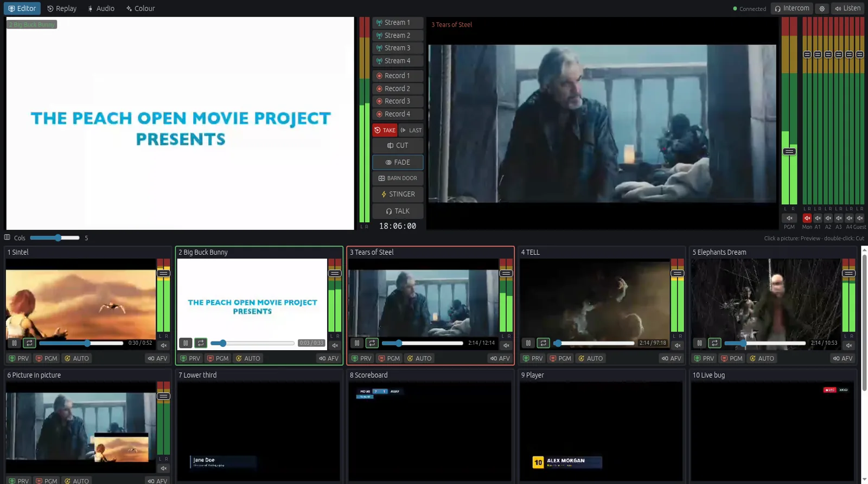
Task: Mute the Elephants Dream source audio
Action: [848, 345]
